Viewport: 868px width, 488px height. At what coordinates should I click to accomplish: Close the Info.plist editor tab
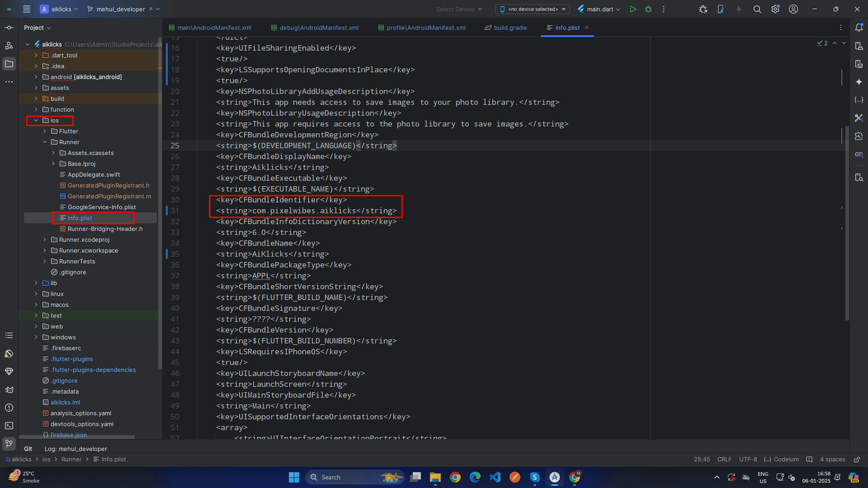[x=586, y=28]
